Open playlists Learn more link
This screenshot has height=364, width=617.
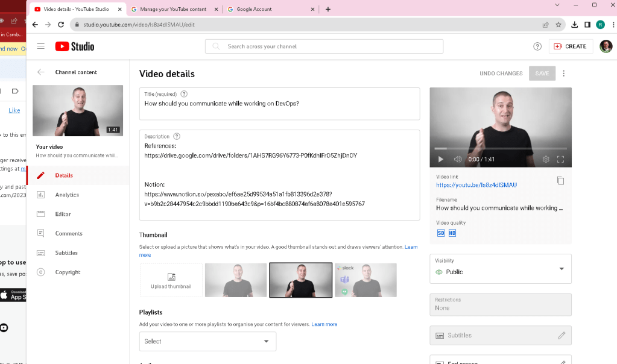(324, 324)
